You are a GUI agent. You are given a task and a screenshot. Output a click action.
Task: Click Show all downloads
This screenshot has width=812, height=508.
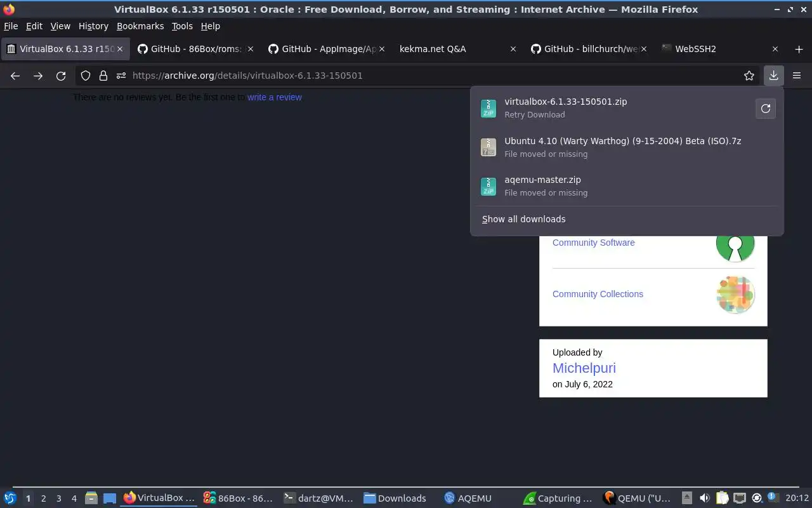tap(524, 219)
